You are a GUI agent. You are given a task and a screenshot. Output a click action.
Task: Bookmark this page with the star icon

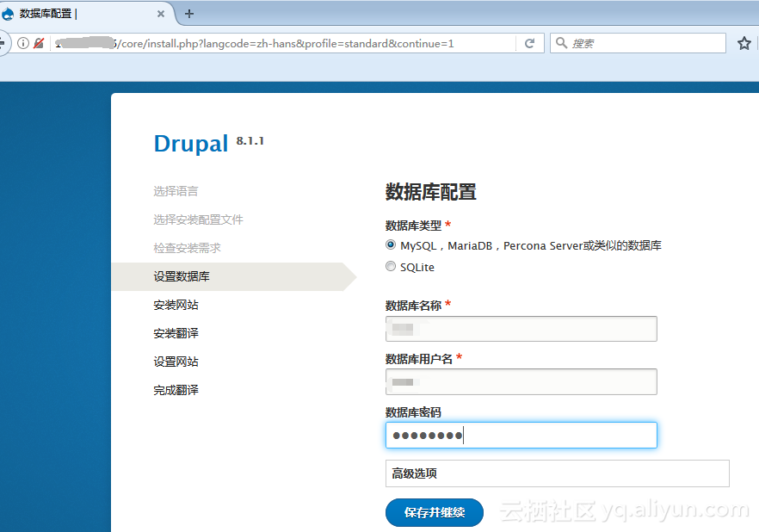744,44
